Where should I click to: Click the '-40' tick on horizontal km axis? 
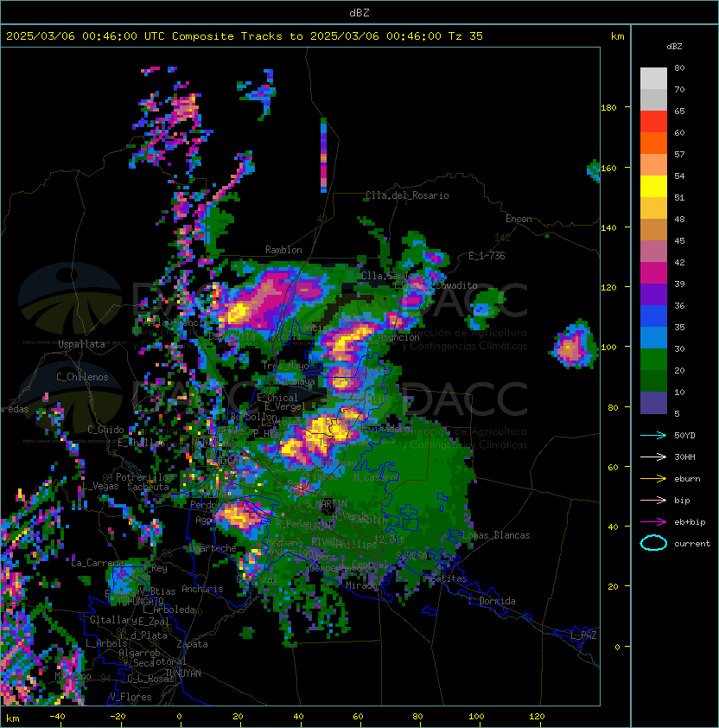tap(58, 717)
